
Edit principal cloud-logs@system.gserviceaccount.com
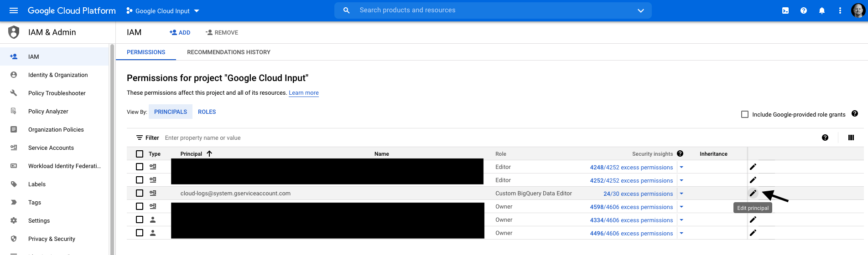753,193
